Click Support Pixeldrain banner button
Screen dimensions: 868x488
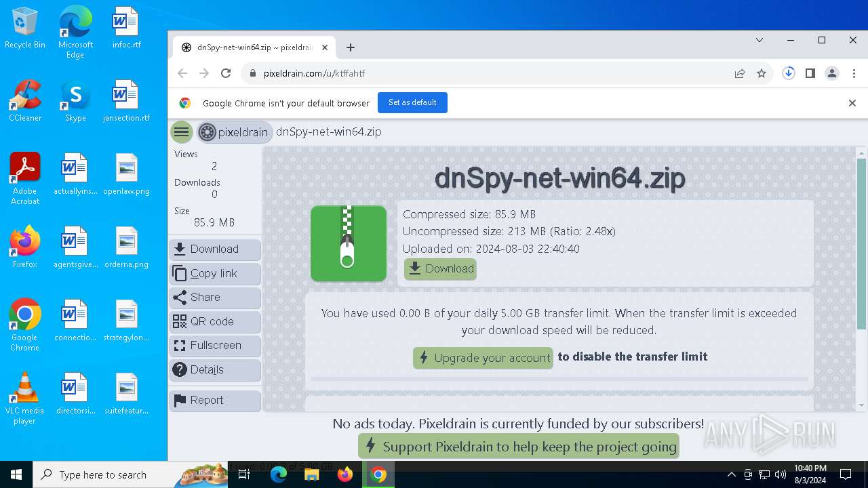pos(519,447)
